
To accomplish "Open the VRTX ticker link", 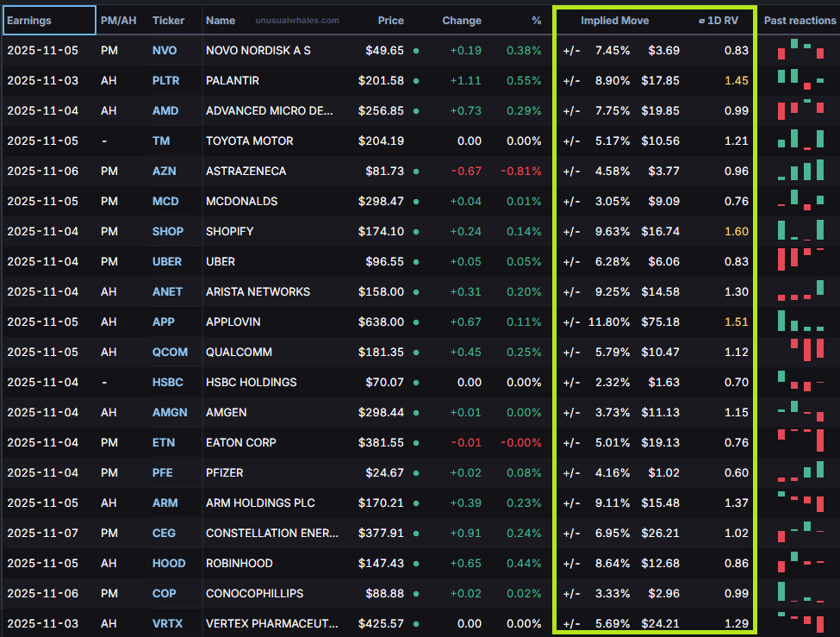I will point(167,623).
